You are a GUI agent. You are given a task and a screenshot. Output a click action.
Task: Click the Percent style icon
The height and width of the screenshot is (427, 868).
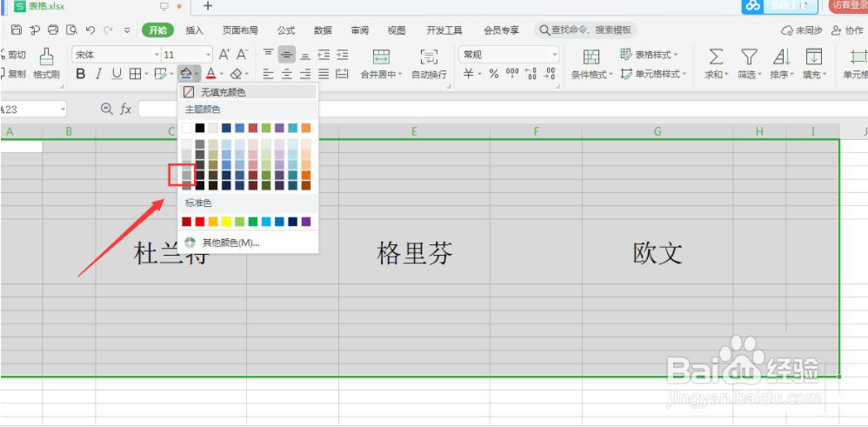pyautogui.click(x=494, y=74)
